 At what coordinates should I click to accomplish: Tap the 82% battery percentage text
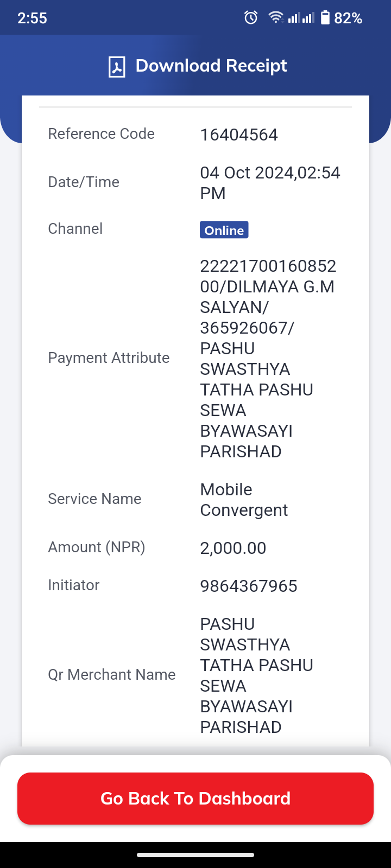348,18
